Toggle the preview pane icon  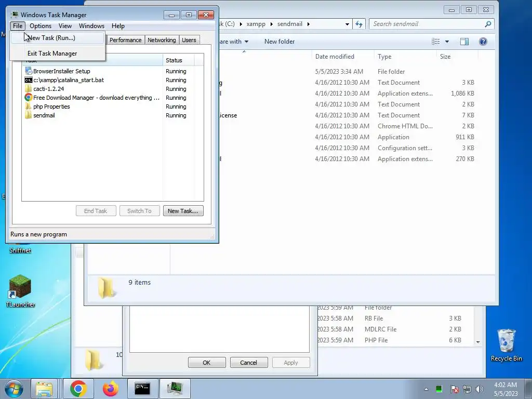tap(464, 42)
